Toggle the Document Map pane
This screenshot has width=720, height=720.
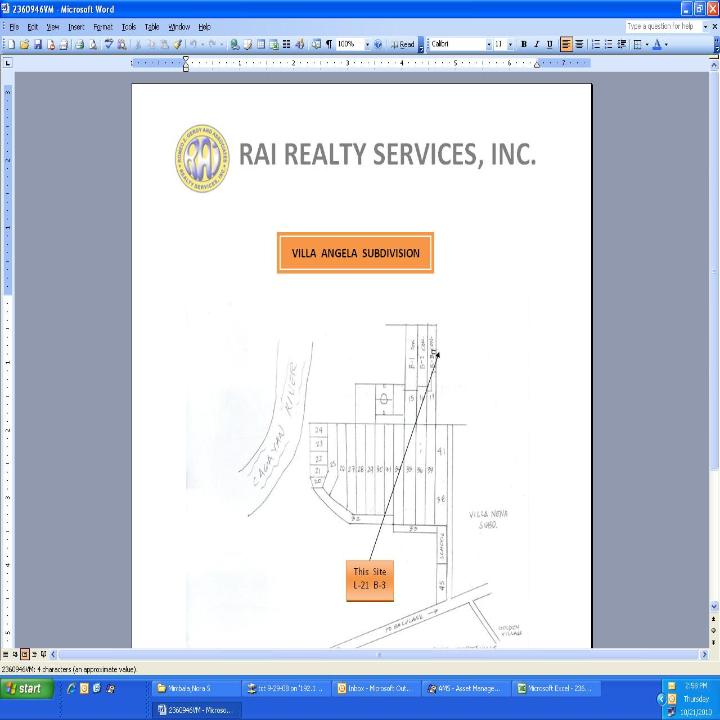coord(316,45)
